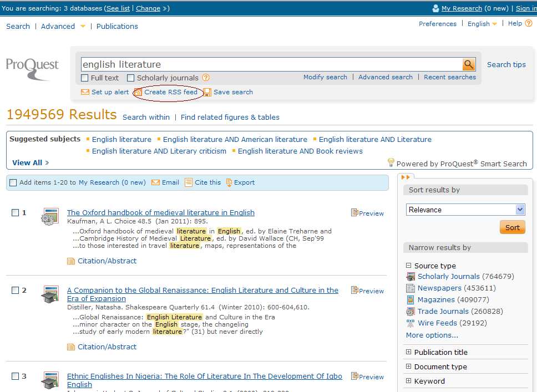Screen dimensions: 537x392
Task: Click the Recent searches link
Action: click(450, 77)
